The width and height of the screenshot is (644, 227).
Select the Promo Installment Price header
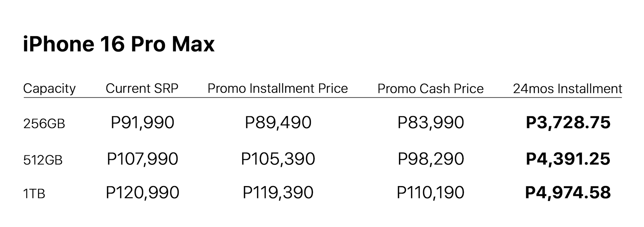coord(278,88)
